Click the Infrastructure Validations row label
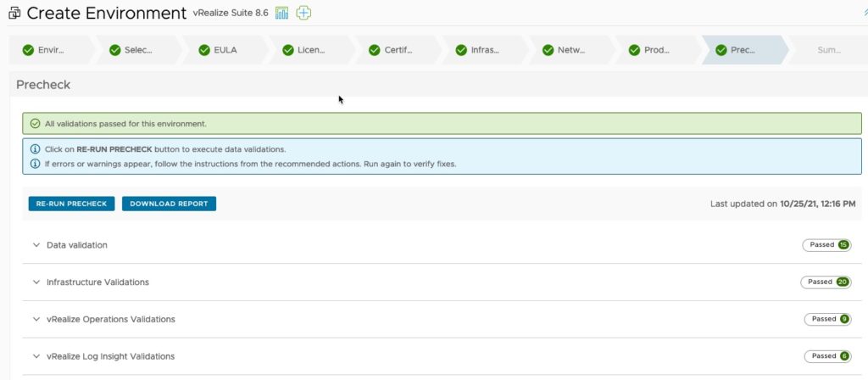Screen dimensions: 868x380 (98, 282)
